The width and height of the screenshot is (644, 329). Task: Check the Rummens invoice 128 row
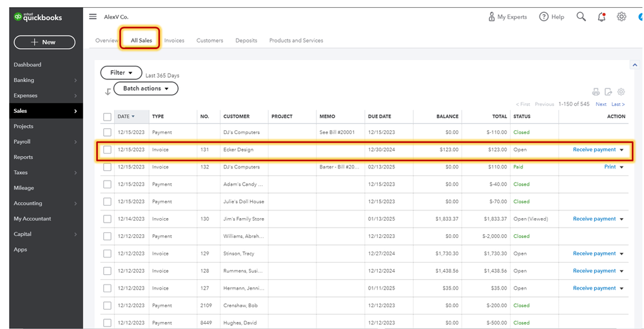point(107,270)
